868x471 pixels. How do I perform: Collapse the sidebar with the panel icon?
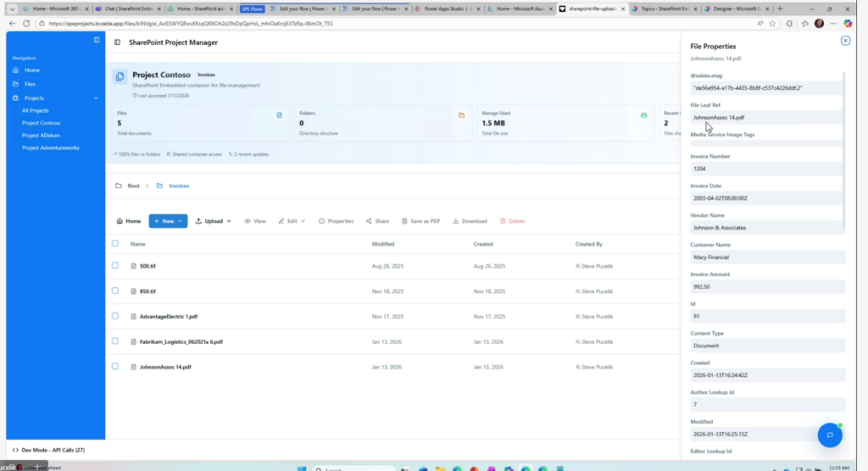pos(97,41)
